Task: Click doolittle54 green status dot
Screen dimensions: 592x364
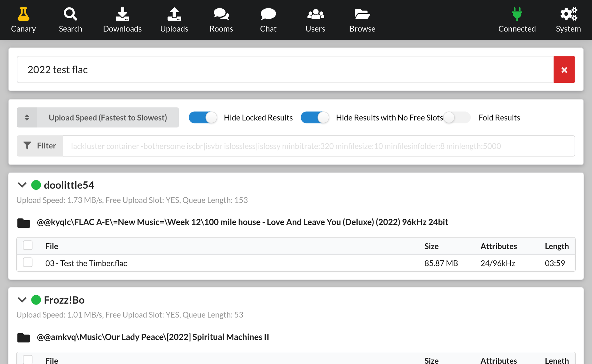Action: click(x=36, y=185)
